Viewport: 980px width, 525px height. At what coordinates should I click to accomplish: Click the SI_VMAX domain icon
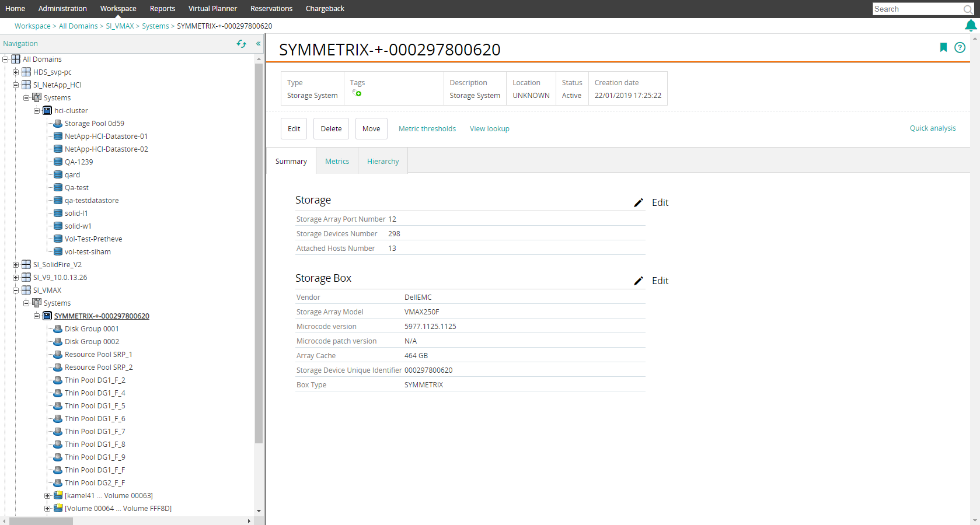(x=26, y=290)
